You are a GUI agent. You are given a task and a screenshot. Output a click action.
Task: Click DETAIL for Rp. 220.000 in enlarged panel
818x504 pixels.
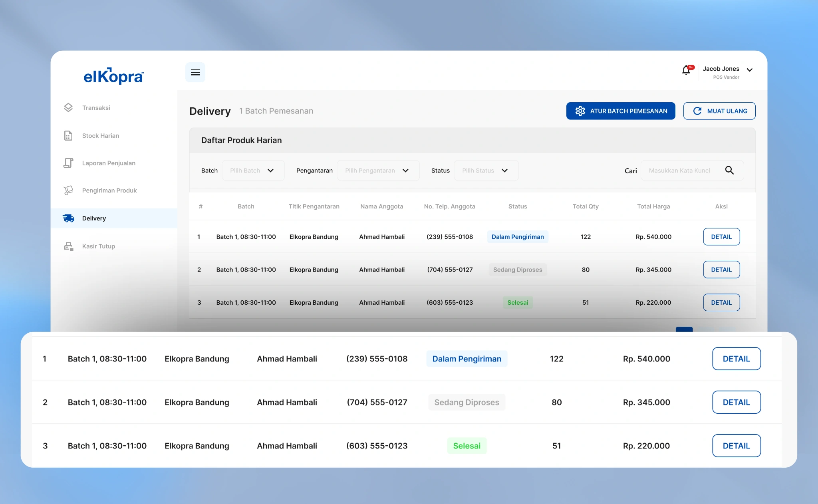point(737,446)
